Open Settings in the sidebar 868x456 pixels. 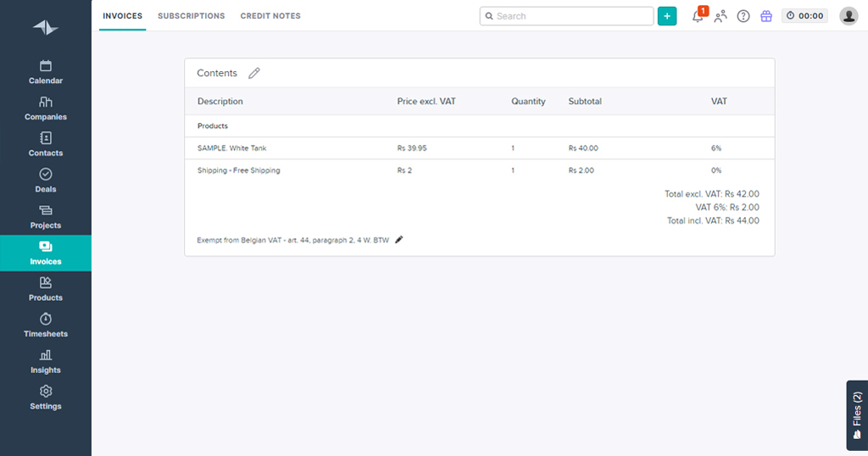tap(46, 398)
